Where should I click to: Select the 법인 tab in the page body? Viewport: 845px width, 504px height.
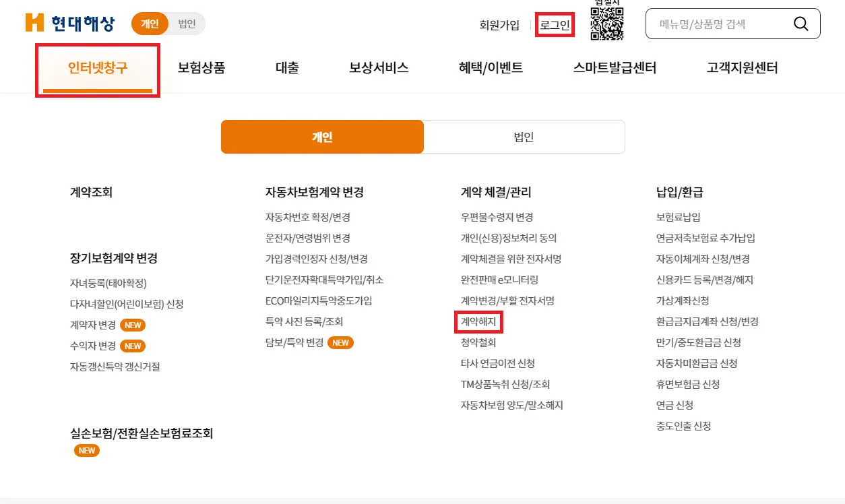[x=524, y=136]
